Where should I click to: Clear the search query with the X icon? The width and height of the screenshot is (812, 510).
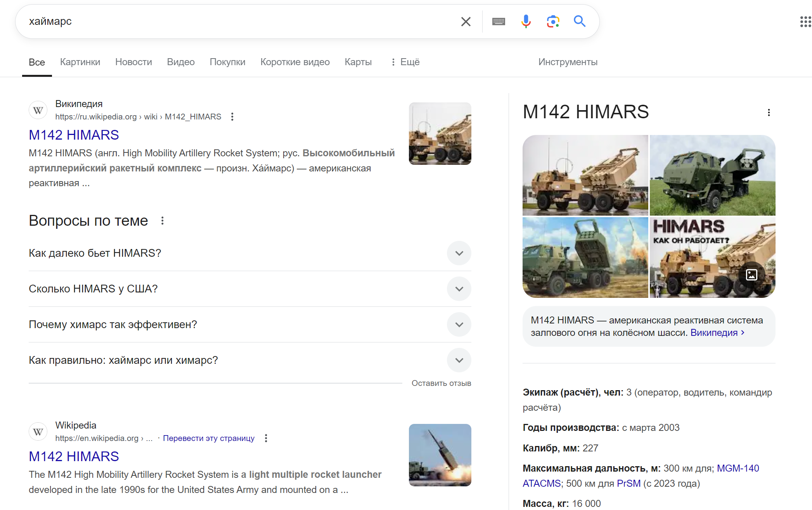tap(466, 22)
